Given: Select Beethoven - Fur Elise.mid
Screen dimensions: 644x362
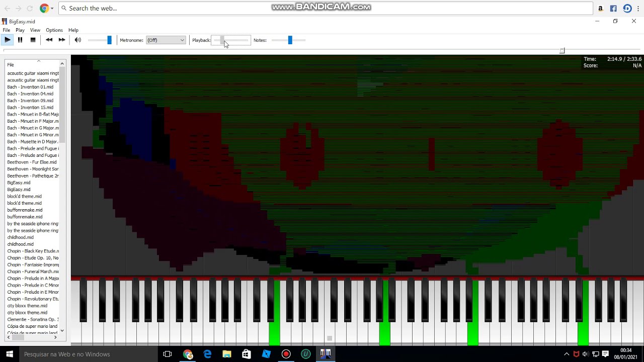Looking at the screenshot, I should click(32, 162).
